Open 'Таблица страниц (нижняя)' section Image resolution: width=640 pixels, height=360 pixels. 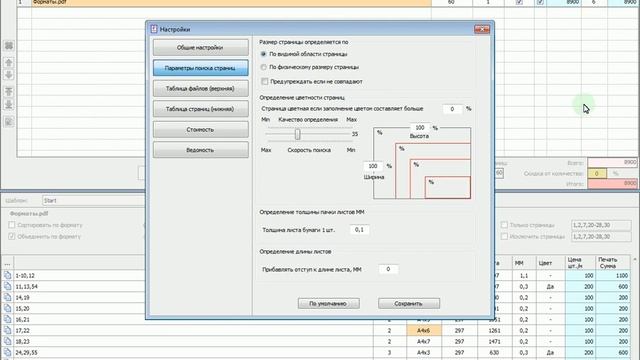coord(200,109)
